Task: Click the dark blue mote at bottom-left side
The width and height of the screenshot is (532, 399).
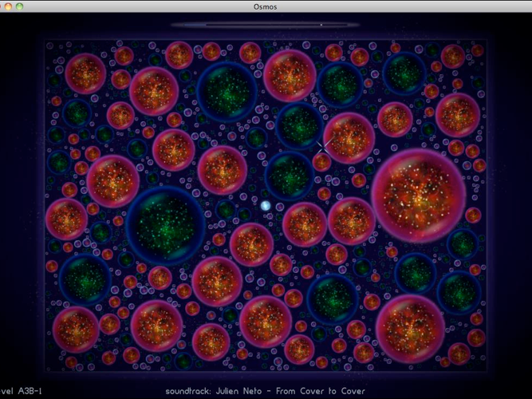Action: coord(85,277)
